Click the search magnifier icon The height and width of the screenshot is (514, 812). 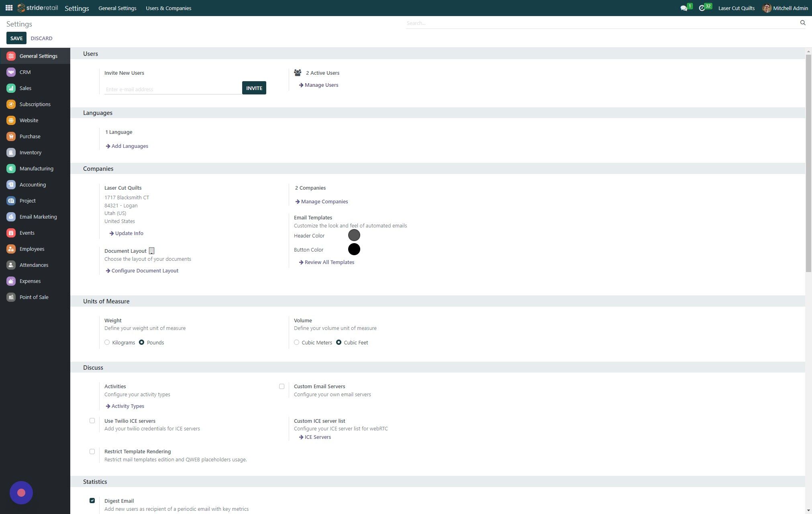pos(803,23)
